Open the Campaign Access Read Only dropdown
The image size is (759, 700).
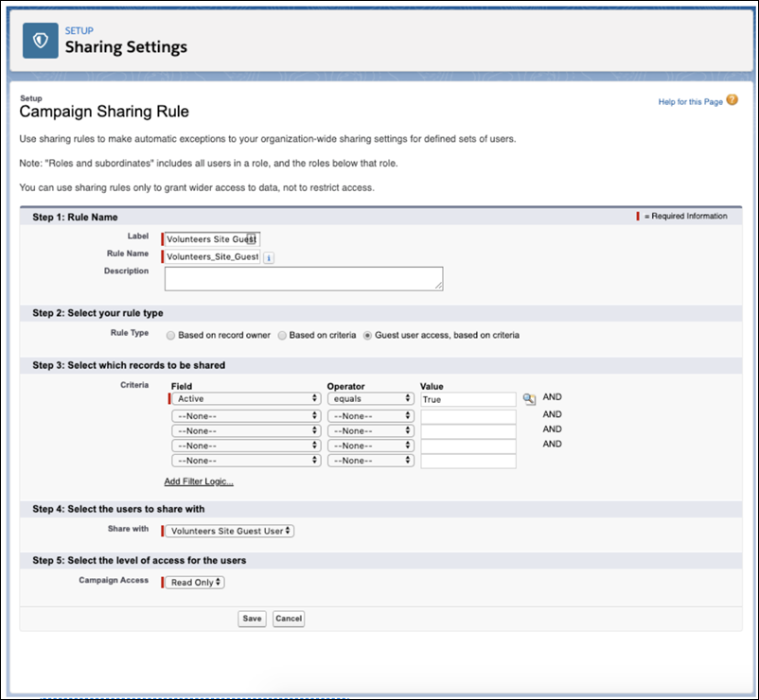coord(196,583)
